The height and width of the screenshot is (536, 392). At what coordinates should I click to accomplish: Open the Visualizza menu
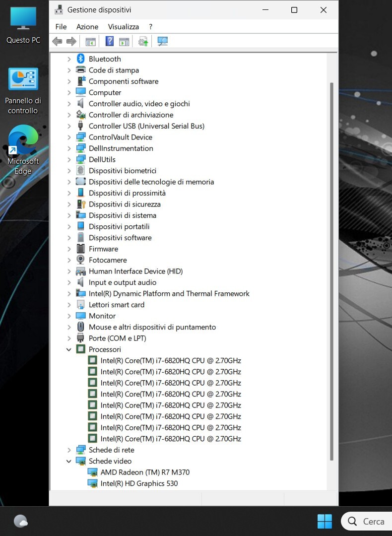pos(124,27)
